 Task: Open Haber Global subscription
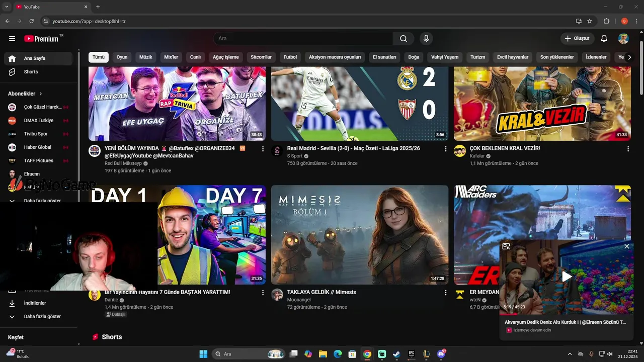click(38, 147)
